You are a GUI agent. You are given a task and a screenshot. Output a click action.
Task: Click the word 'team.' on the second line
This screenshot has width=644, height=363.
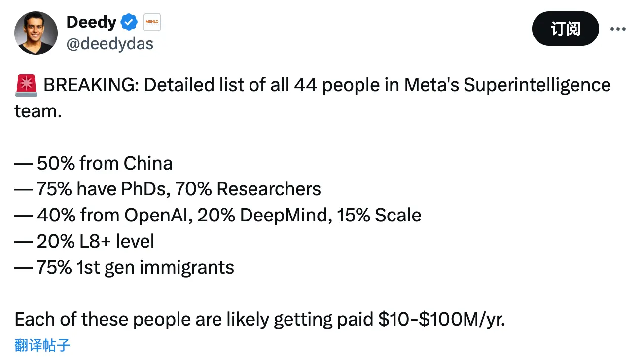(x=38, y=111)
